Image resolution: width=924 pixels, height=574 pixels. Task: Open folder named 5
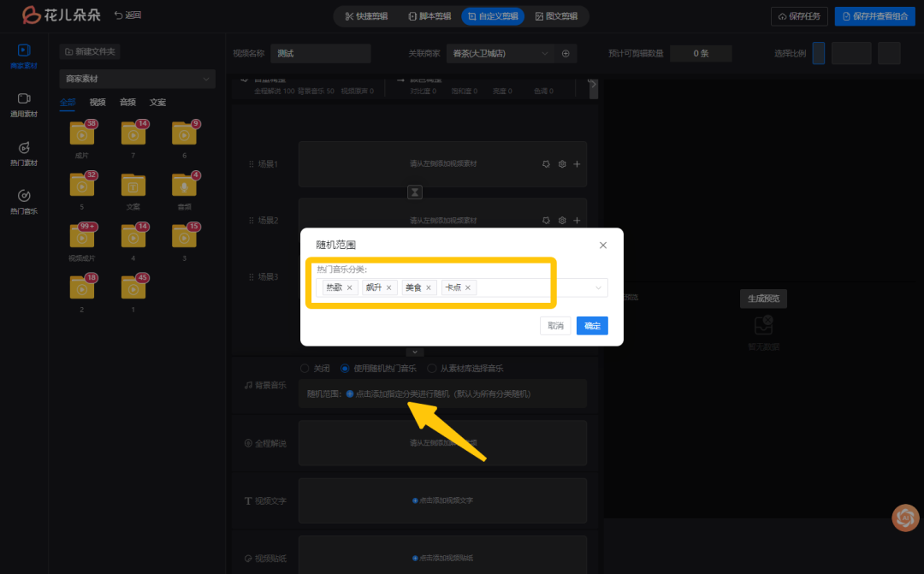click(82, 185)
